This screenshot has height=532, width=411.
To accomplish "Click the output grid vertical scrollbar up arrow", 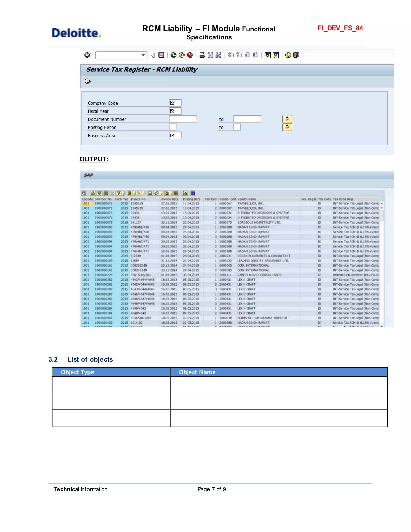I will tap(381, 203).
